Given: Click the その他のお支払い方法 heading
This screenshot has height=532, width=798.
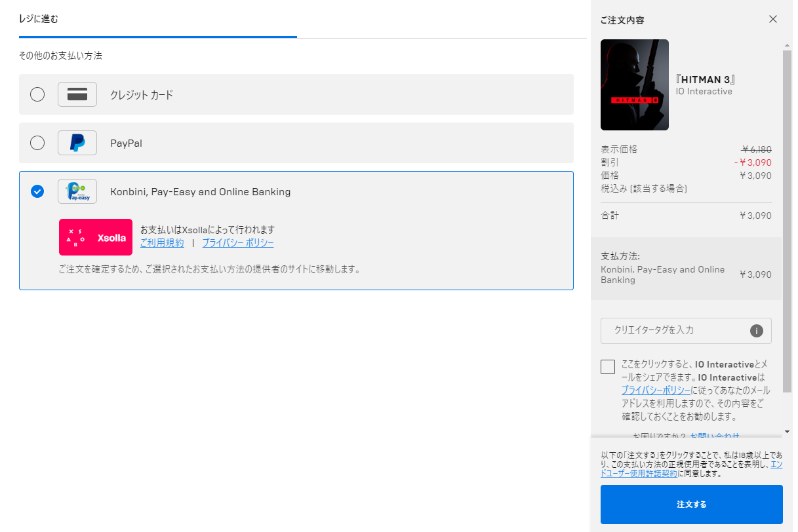Looking at the screenshot, I should pos(60,56).
